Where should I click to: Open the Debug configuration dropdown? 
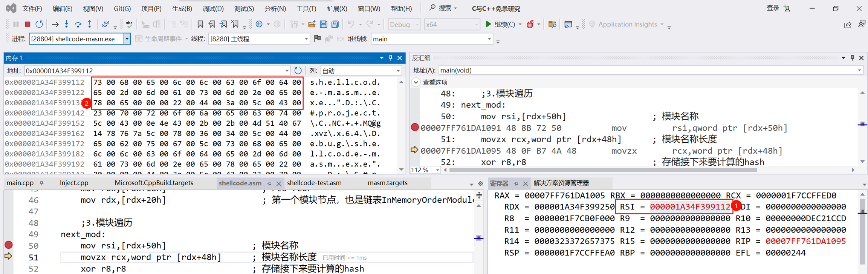pos(404,24)
